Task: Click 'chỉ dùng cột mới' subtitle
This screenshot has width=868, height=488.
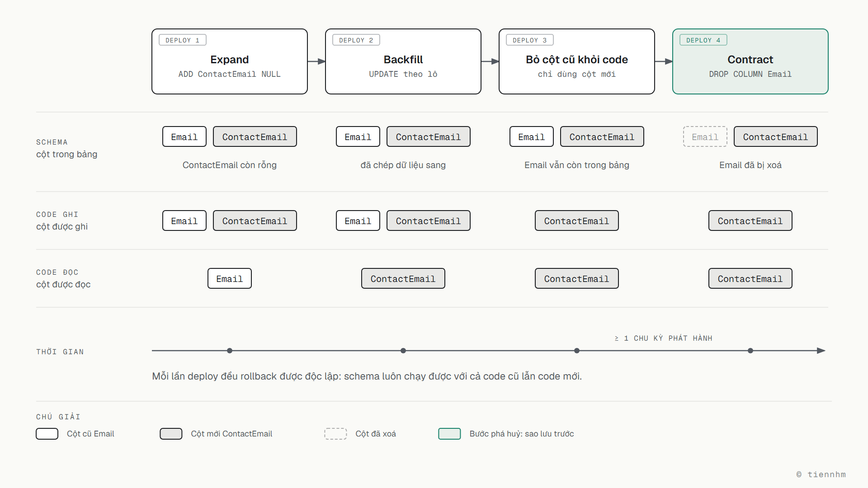Action: pyautogui.click(x=577, y=74)
